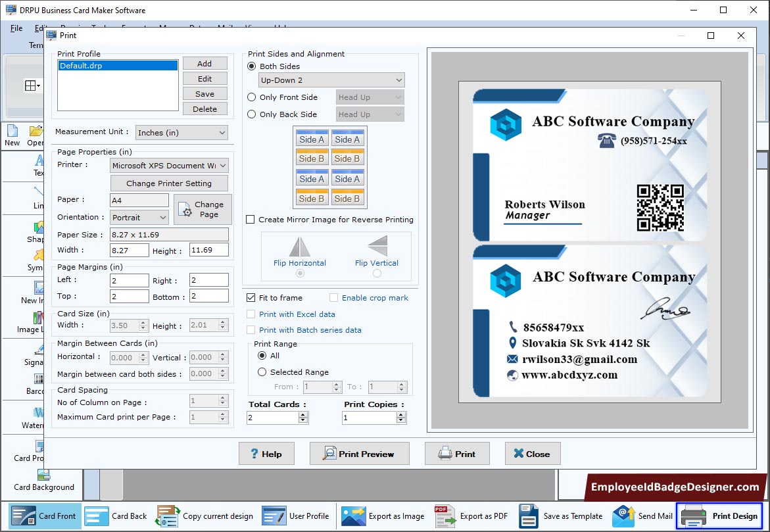Viewport: 770px width, 532px height.
Task: Open Head Up dropdown for front side
Action: (x=370, y=97)
